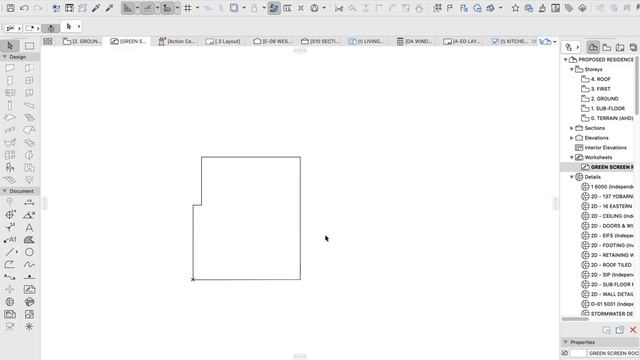This screenshot has width=640, height=360.
Task: Select the Dimension tool
Action: [29, 202]
